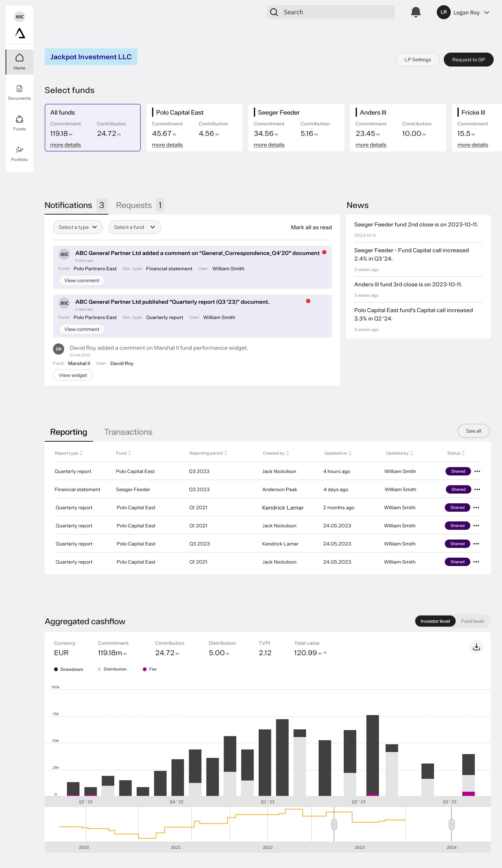This screenshot has width=502, height=868.
Task: Open row menu for report updated 4 hours ago
Action: (x=477, y=471)
